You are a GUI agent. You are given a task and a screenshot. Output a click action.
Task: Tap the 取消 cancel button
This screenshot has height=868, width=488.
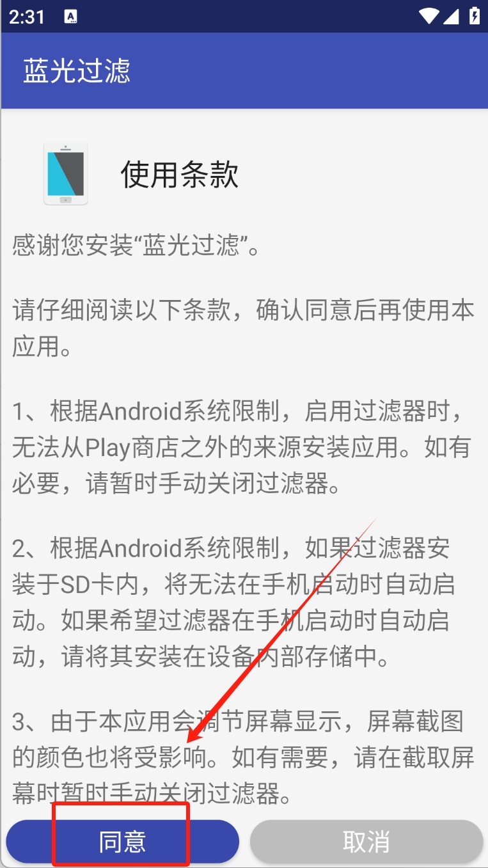[366, 841]
